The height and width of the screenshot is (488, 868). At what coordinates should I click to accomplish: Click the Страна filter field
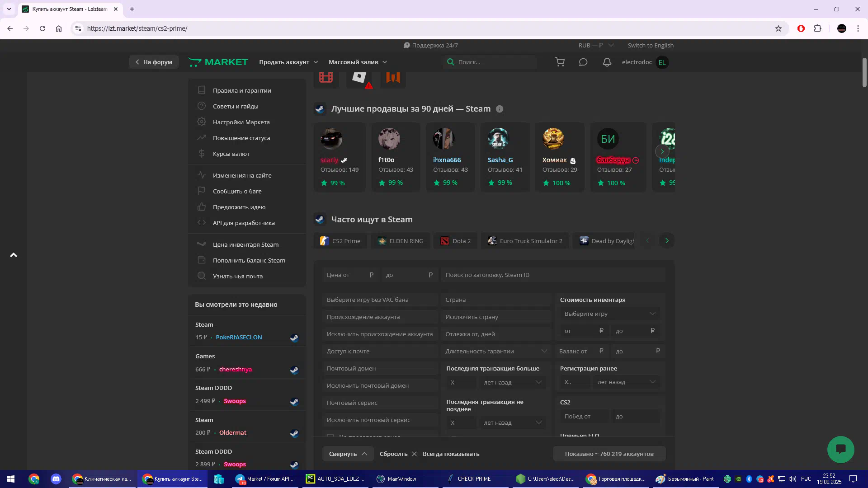click(x=495, y=300)
